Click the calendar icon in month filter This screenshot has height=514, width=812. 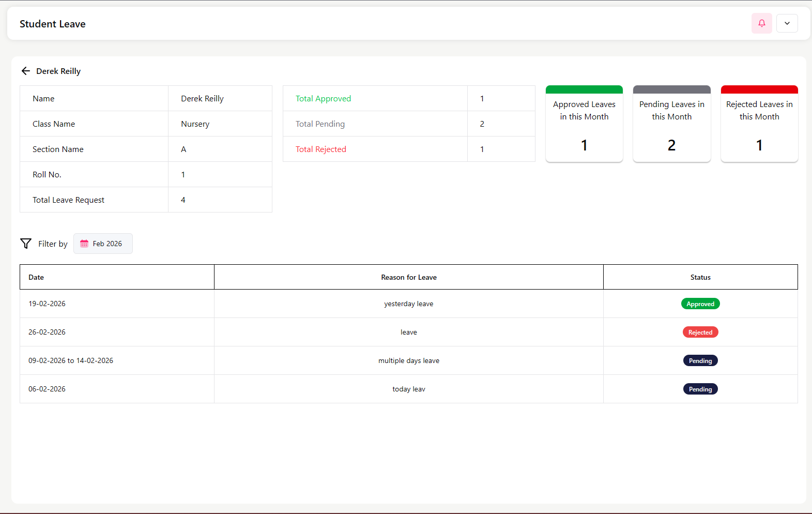[84, 244]
